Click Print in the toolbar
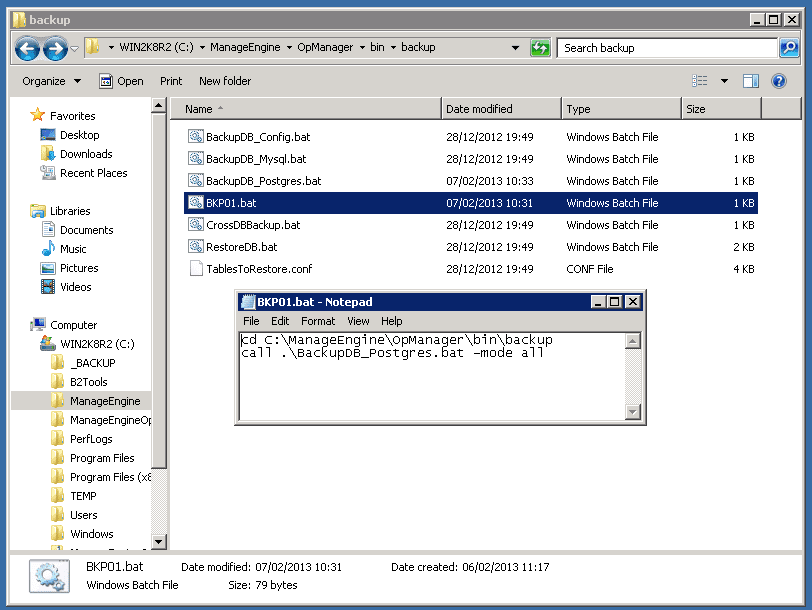 [x=171, y=81]
